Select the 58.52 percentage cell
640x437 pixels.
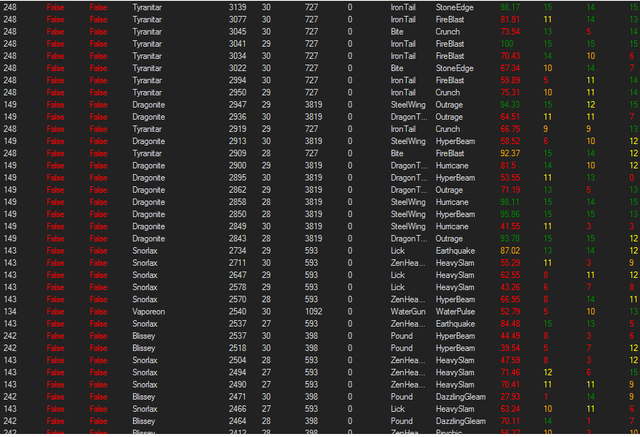(510, 141)
